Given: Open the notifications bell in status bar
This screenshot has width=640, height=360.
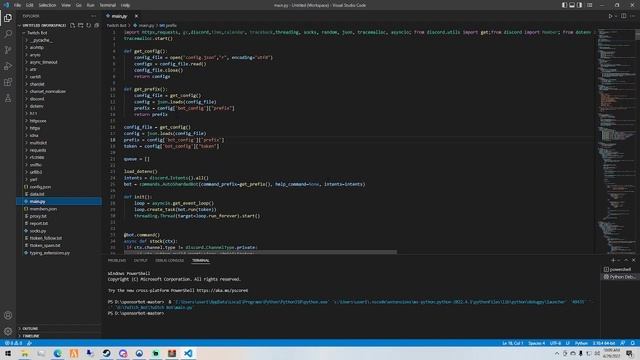Looking at the screenshot, I should 633,343.
